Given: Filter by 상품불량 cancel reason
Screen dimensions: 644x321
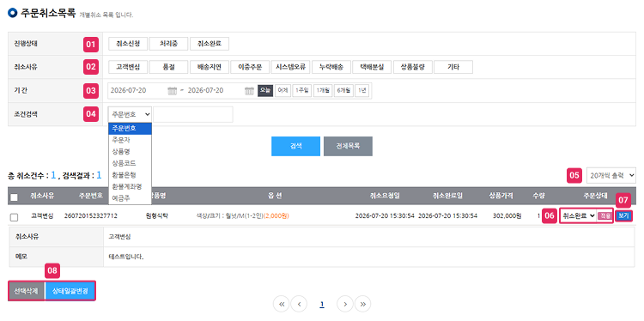Looking at the screenshot, I should pyautogui.click(x=412, y=67).
